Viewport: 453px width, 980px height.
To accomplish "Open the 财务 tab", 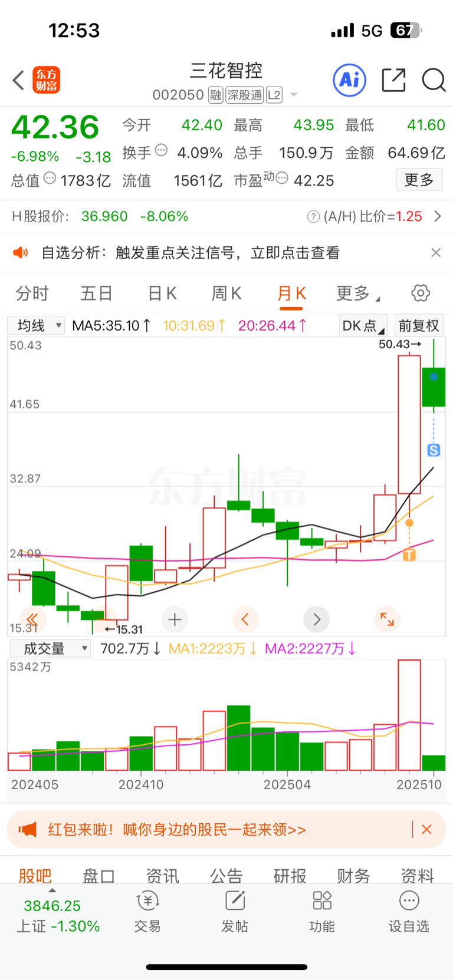I will (353, 875).
